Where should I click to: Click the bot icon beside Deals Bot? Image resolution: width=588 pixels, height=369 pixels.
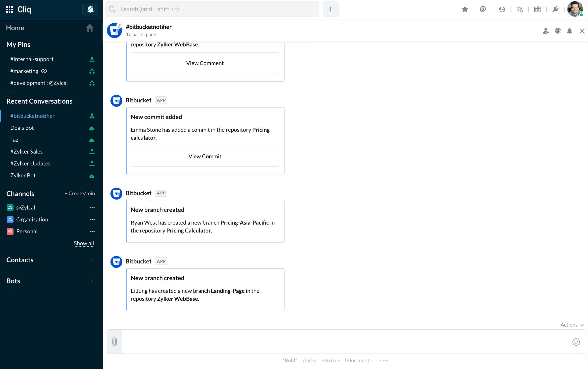(x=92, y=128)
